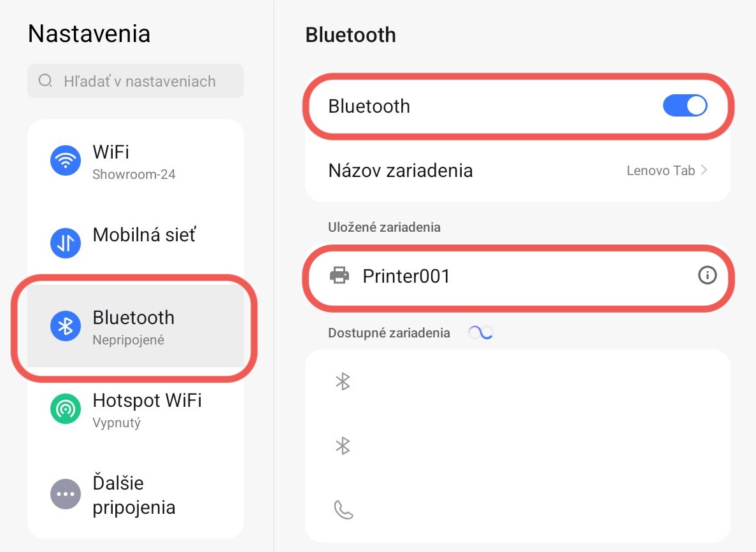The image size is (756, 552).
Task: Select Mobilná sieť menu item
Action: (145, 235)
